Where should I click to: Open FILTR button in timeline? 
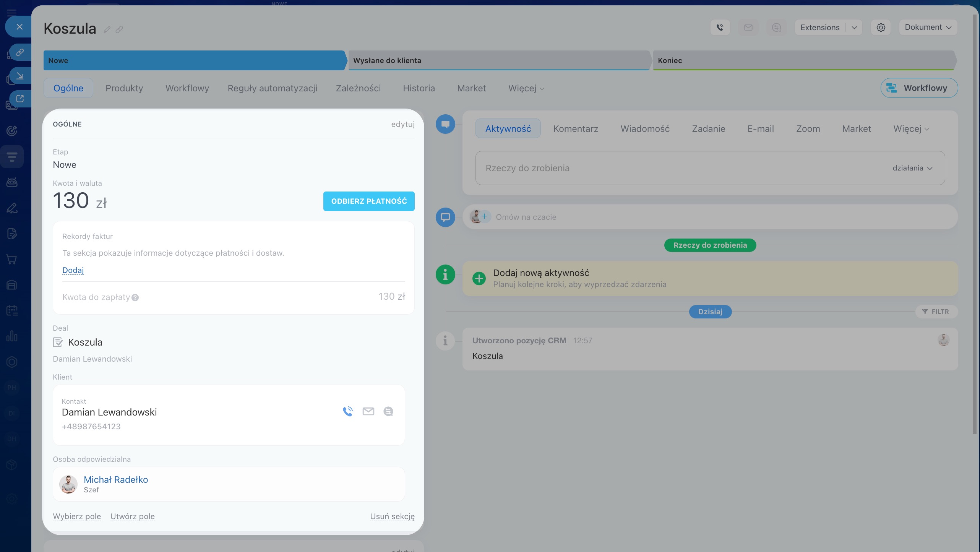point(935,312)
